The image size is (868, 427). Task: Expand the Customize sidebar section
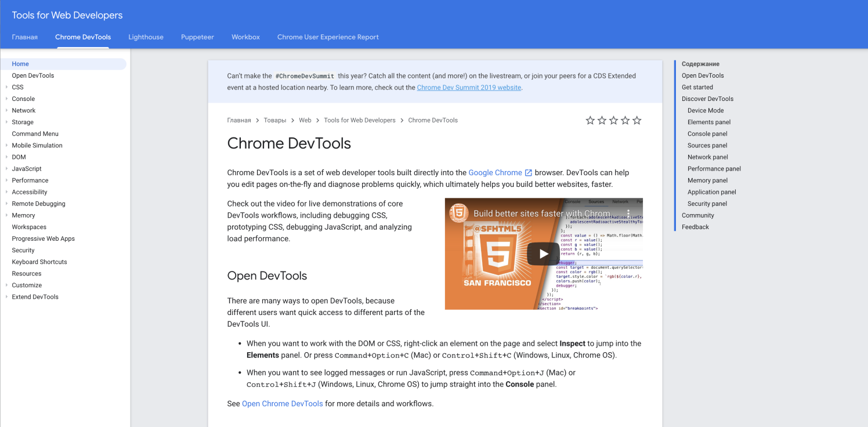(6, 285)
